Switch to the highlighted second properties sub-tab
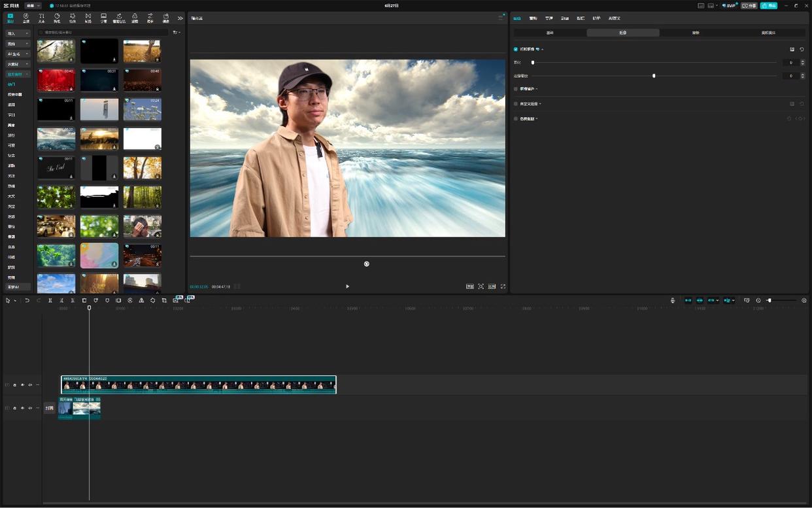 [622, 33]
